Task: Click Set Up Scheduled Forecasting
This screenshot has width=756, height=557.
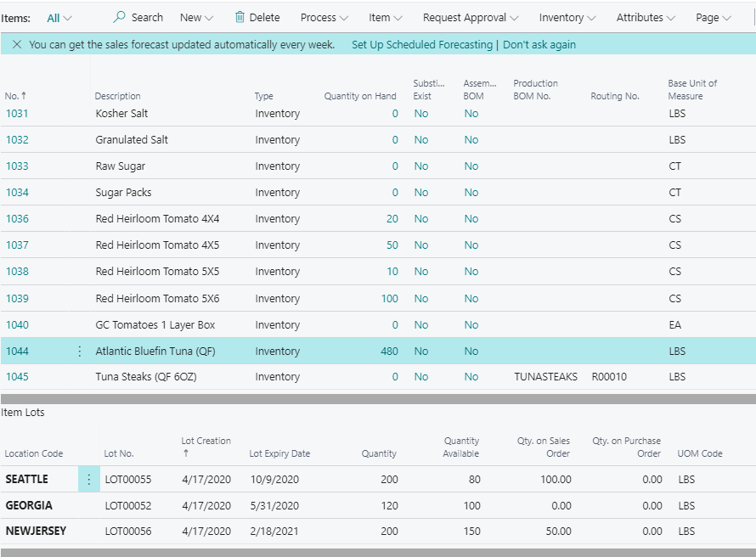Action: 421,43
